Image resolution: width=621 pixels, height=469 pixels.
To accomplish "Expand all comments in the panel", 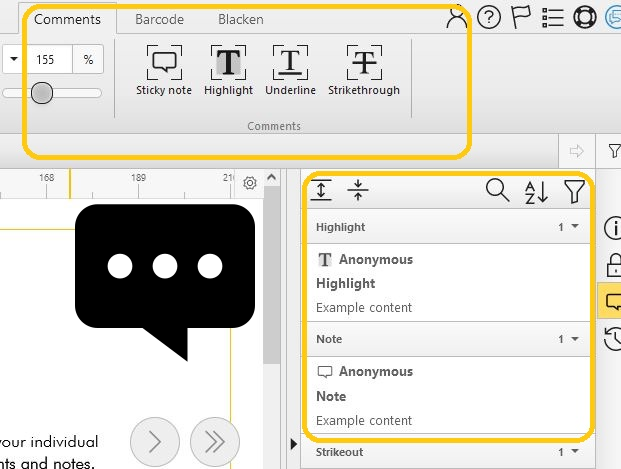I will 322,190.
